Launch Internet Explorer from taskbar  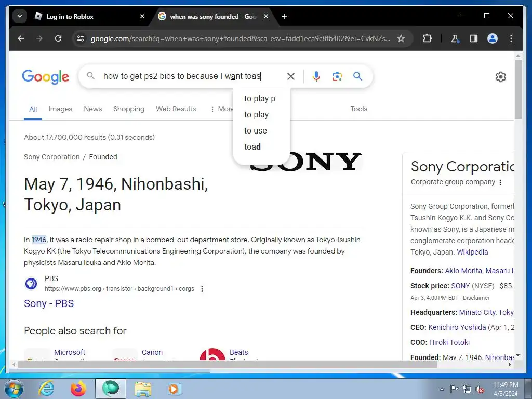46,389
